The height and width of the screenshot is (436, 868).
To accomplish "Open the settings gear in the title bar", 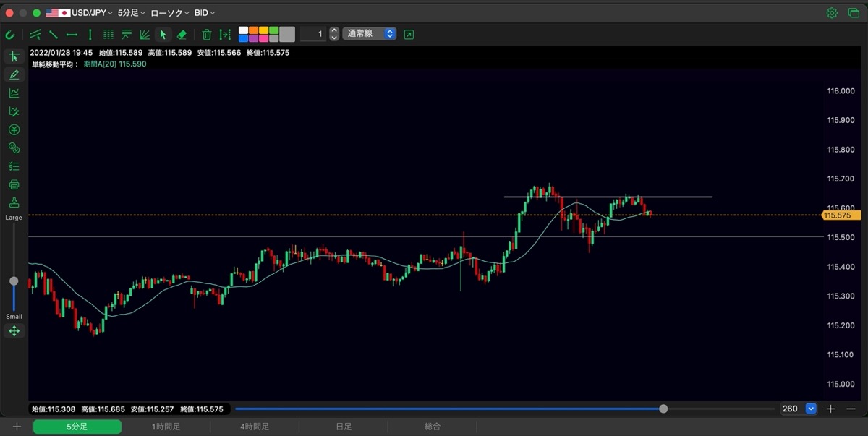I will [832, 13].
